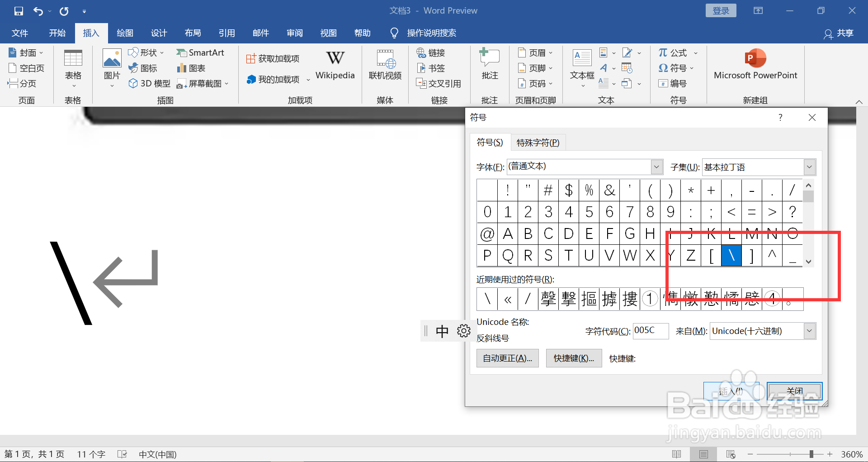Insert a 3D model

click(x=149, y=83)
